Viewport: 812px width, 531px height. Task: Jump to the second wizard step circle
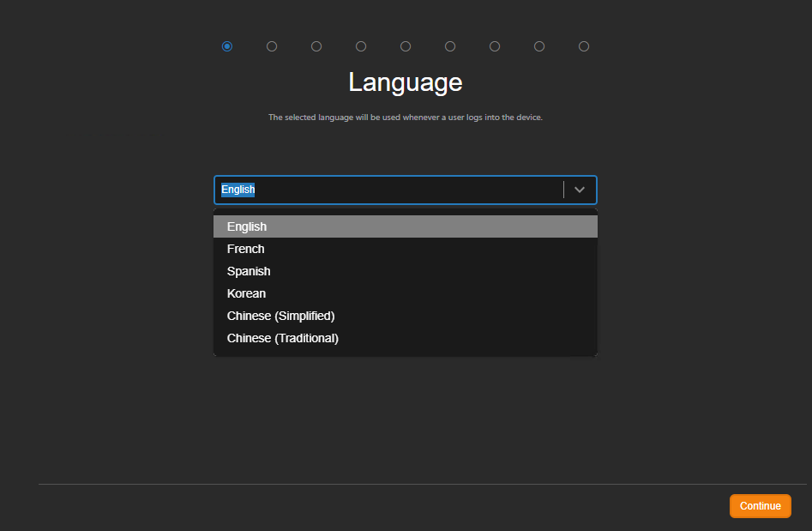(x=271, y=46)
